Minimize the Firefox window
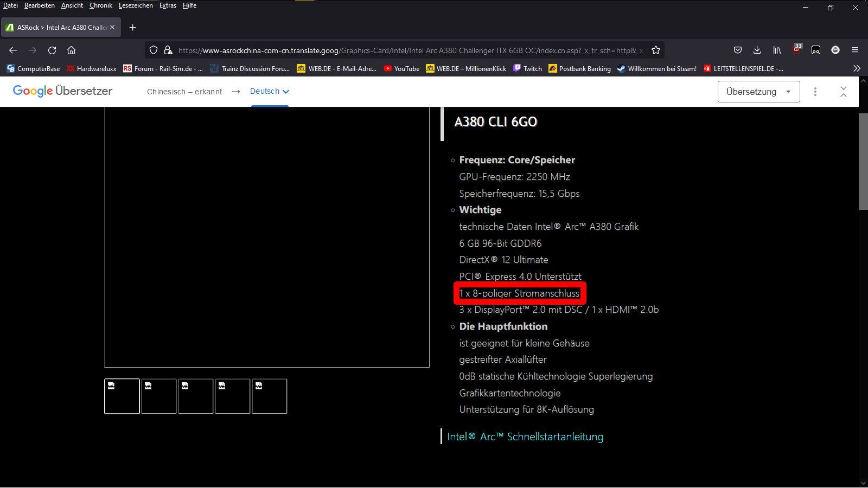The height and width of the screenshot is (488, 868). tap(806, 8)
